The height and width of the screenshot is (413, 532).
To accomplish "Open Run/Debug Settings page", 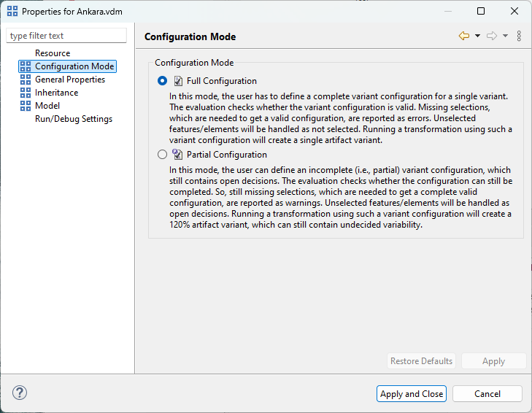I will [x=74, y=119].
